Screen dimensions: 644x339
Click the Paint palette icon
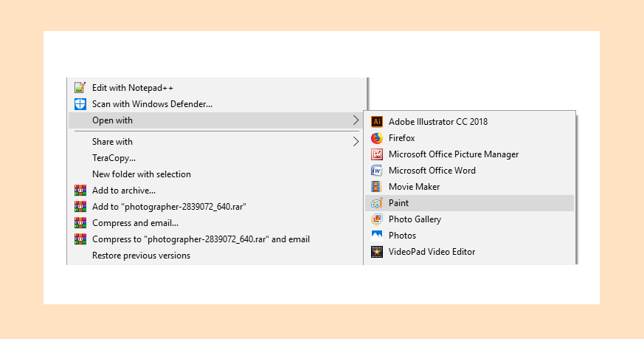[377, 203]
